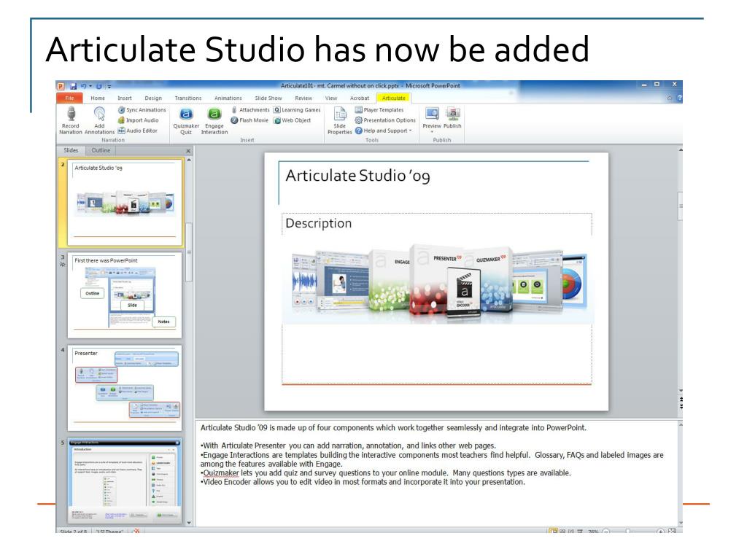Click the Record Narration microphone icon

tap(71, 114)
